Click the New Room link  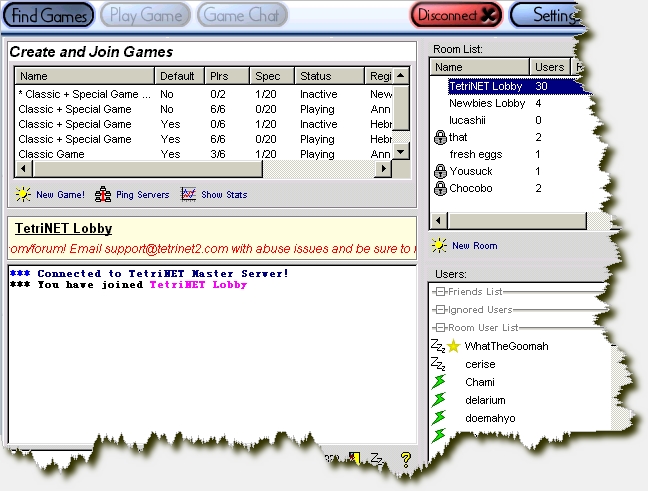(474, 246)
